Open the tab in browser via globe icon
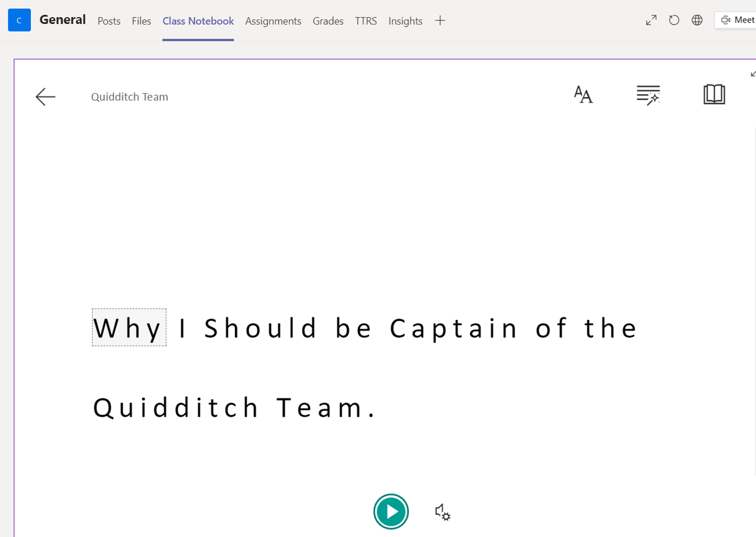 point(697,21)
